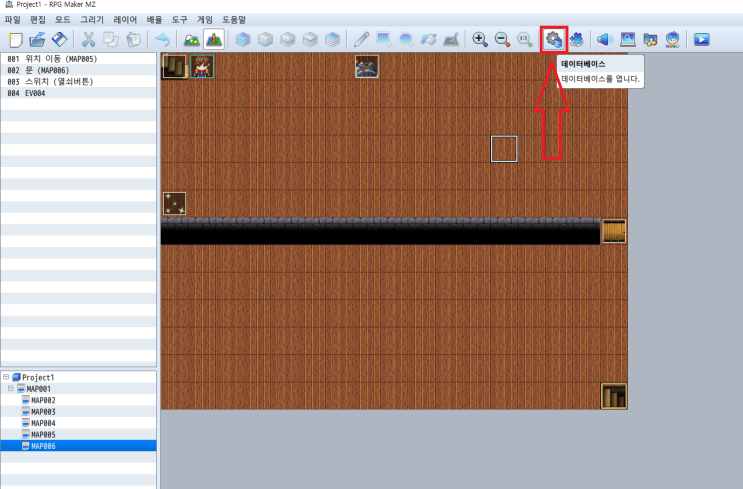743x489 pixels.
Task: Select event 004 EV004 in list
Action: (x=78, y=93)
